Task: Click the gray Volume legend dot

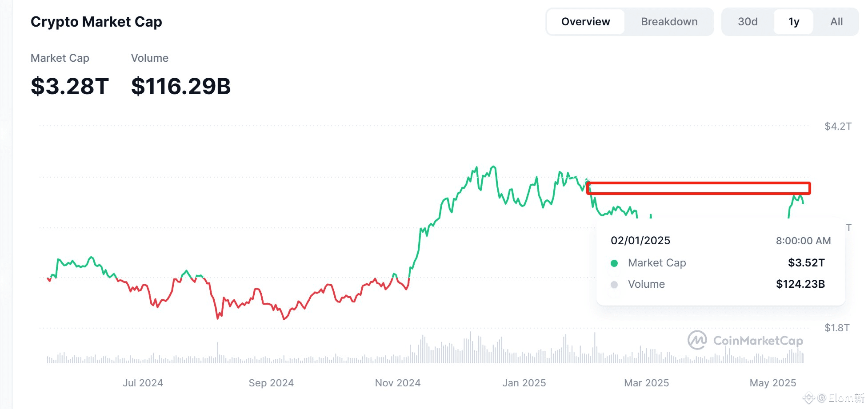Action: tap(614, 284)
